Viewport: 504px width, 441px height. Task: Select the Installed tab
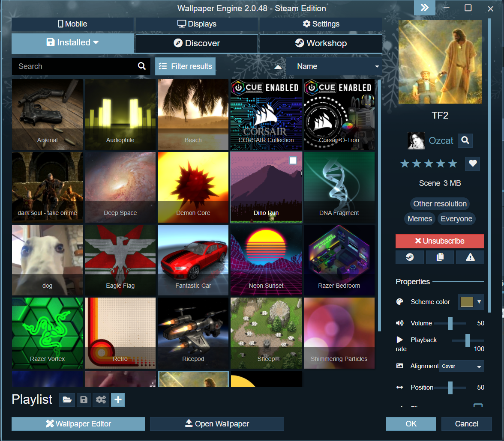coord(73,43)
